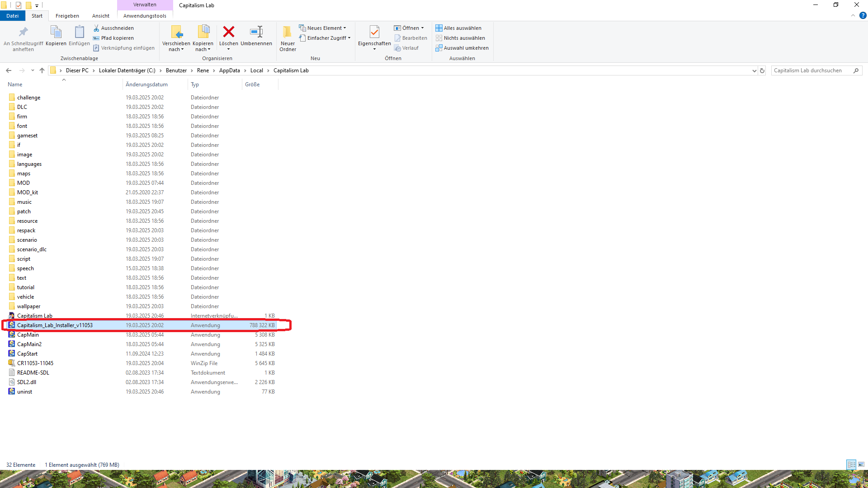Click Nichts auswählen
The height and width of the screenshot is (488, 868).
pyautogui.click(x=460, y=38)
